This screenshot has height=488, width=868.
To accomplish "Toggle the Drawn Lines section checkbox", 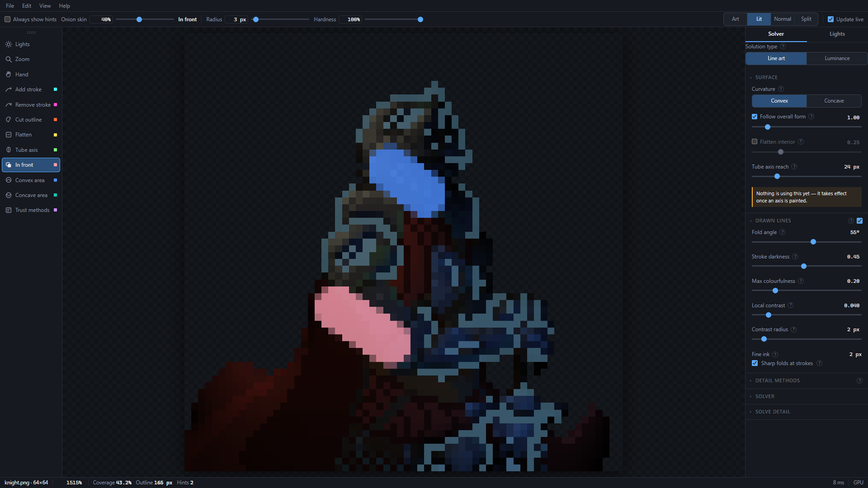I will 859,221.
